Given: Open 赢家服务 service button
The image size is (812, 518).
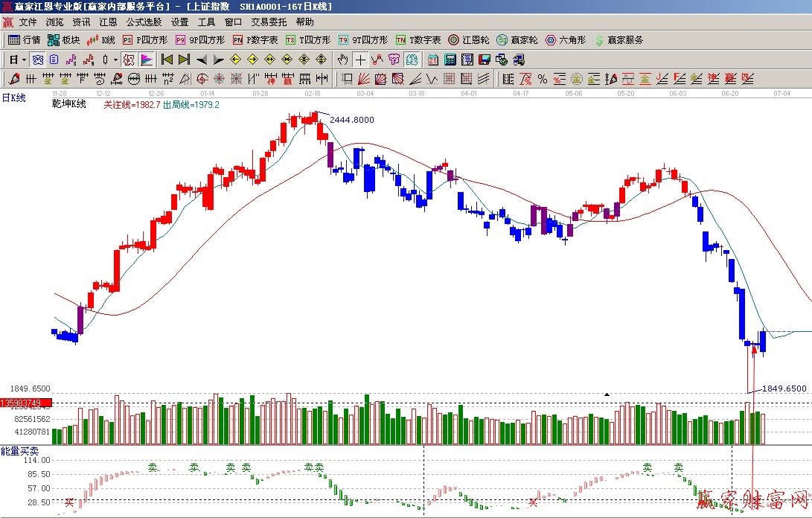Looking at the screenshot, I should [x=618, y=40].
